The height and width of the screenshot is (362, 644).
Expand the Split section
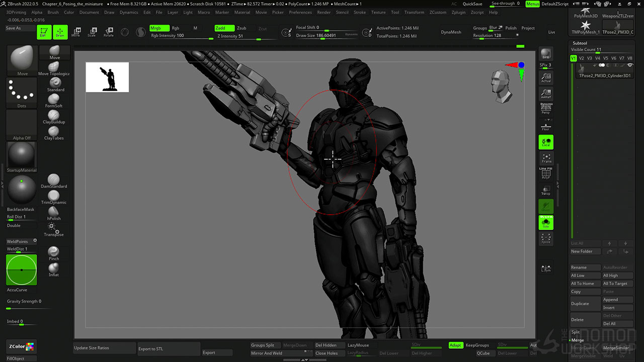[x=576, y=332]
